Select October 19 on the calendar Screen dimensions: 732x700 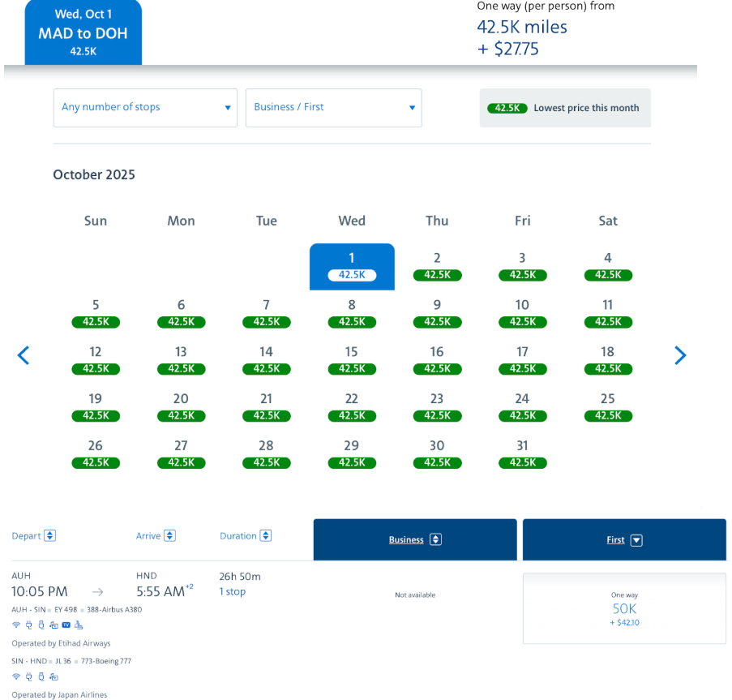click(x=96, y=407)
